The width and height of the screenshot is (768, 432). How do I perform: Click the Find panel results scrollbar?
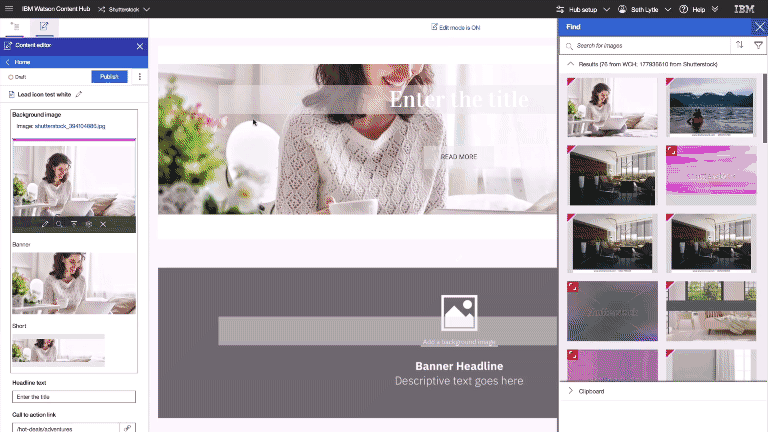click(x=765, y=108)
